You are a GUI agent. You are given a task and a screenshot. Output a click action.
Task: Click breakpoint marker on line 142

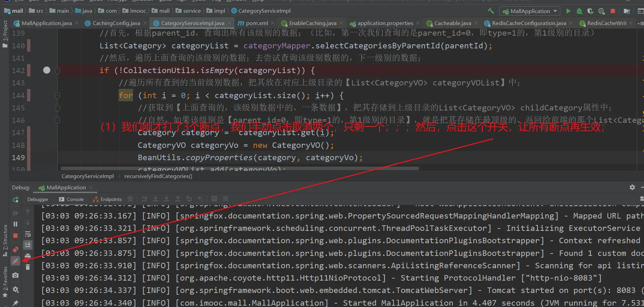[47, 70]
